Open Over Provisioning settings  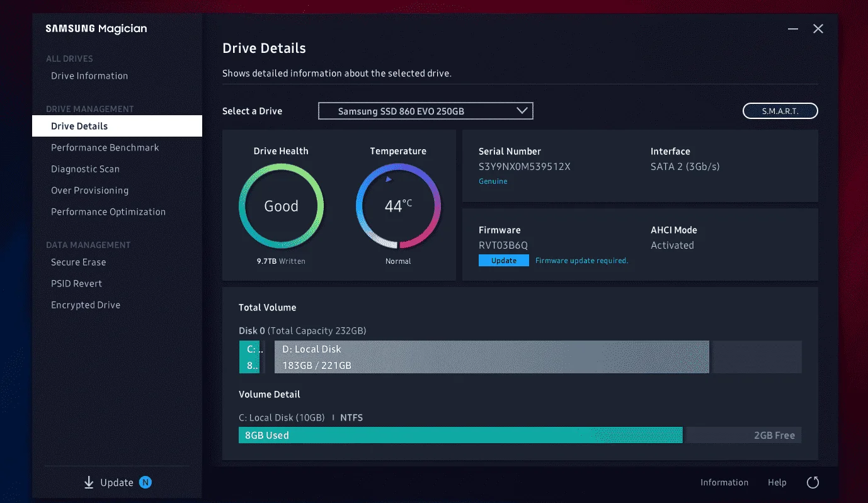[x=89, y=191]
